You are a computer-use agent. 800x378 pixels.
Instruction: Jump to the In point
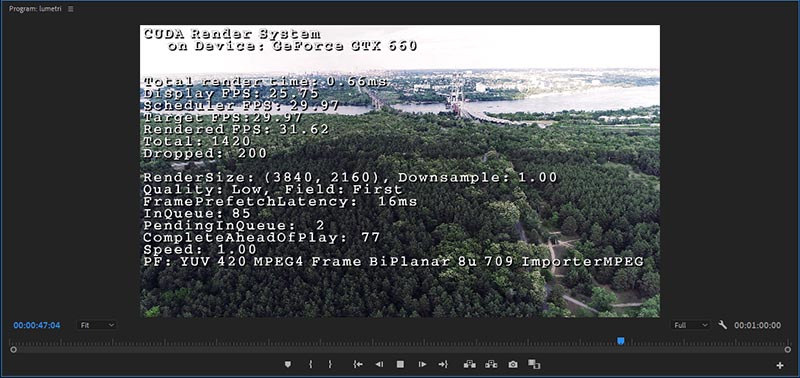358,364
